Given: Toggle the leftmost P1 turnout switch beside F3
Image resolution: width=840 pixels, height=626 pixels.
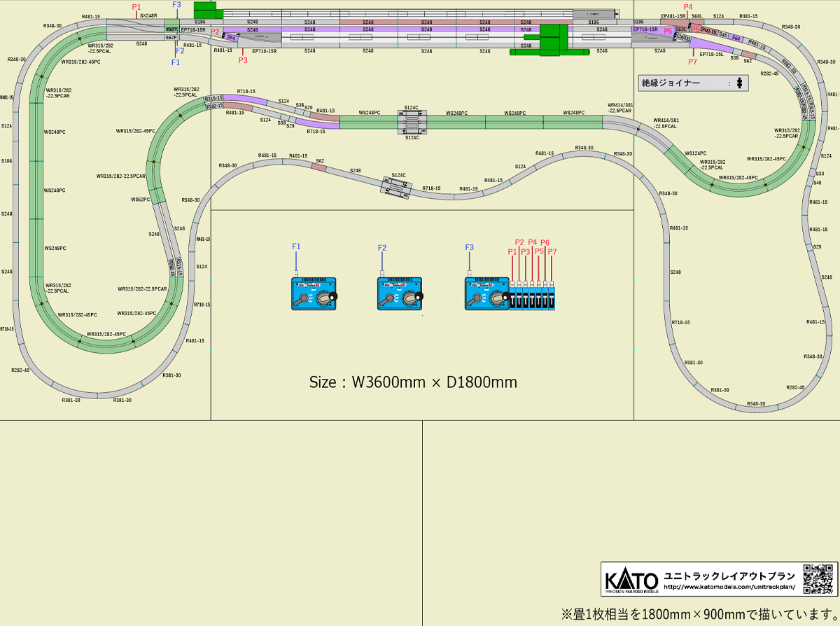Looking at the screenshot, I should 513,297.
